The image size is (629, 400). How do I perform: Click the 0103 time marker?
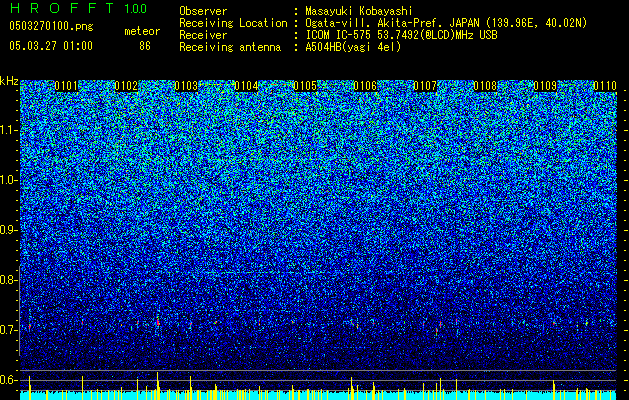tap(186, 86)
